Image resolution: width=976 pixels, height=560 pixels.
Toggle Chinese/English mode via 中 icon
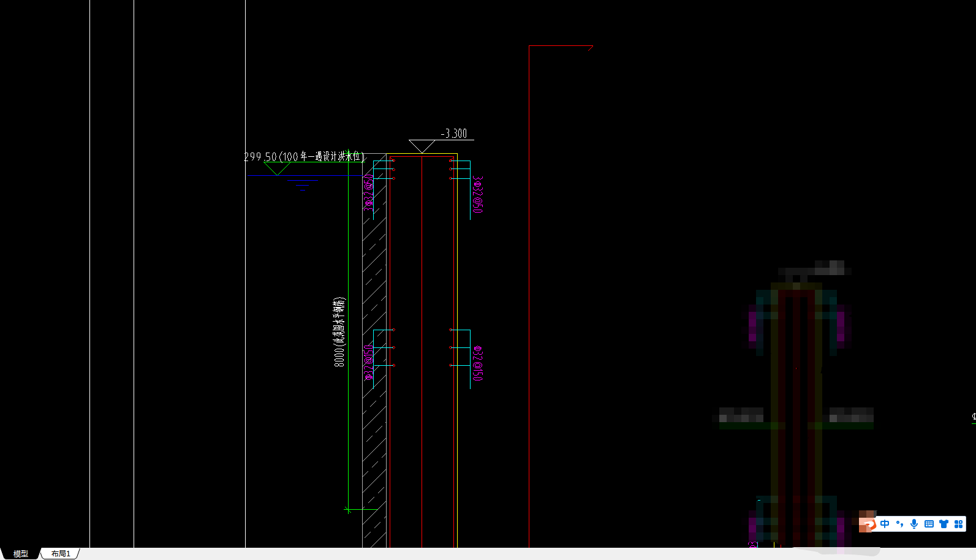[885, 524]
